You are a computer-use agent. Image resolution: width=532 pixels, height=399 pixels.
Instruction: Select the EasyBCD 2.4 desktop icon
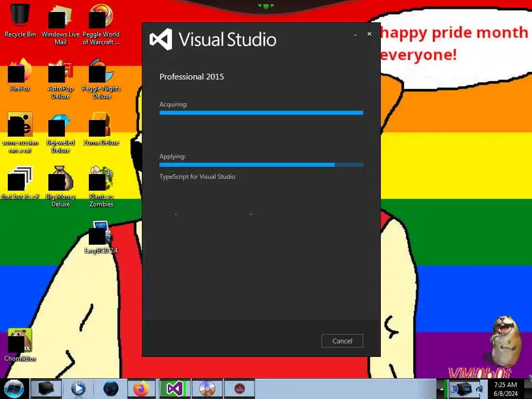pyautogui.click(x=101, y=237)
